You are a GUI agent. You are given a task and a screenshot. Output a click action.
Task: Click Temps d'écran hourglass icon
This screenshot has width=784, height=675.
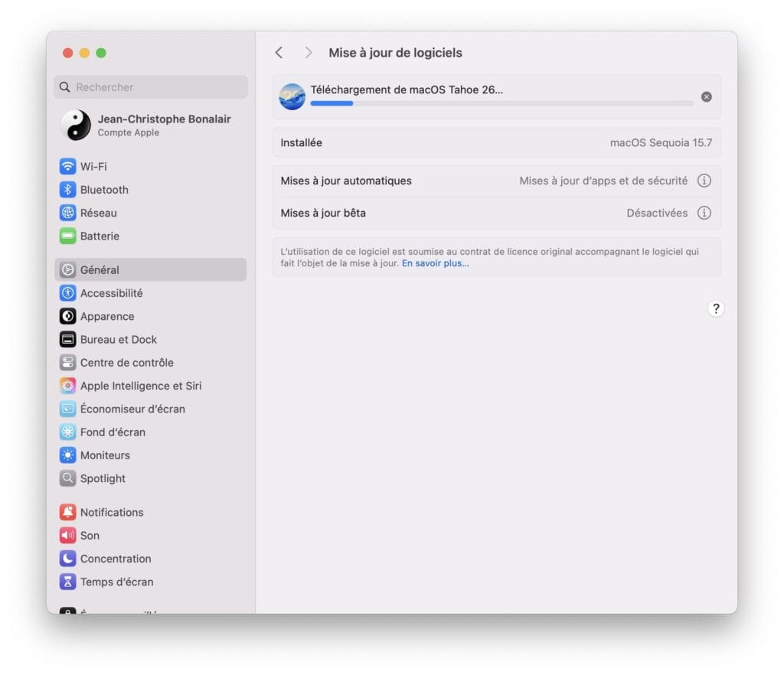(x=67, y=582)
